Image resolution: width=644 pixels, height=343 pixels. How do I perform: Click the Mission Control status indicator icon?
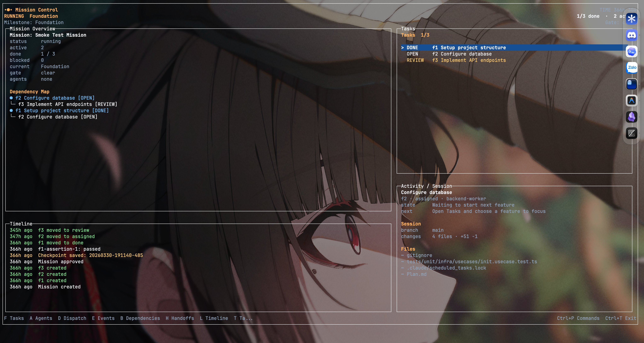(x=8, y=10)
